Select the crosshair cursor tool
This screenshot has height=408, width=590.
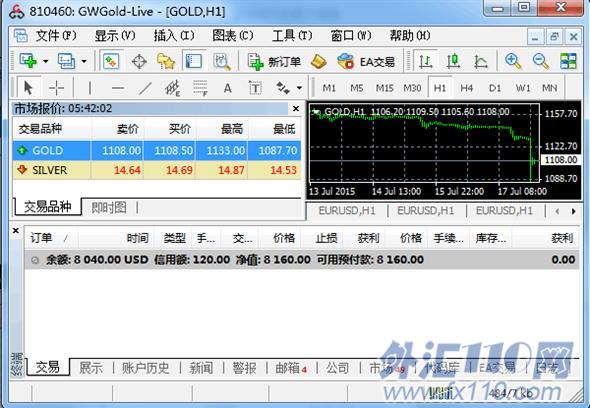pos(56,88)
